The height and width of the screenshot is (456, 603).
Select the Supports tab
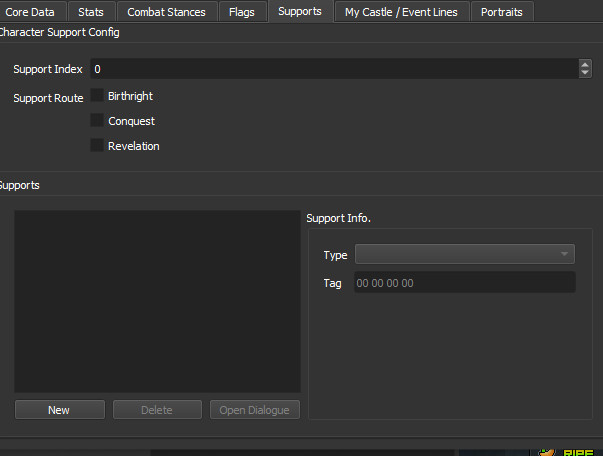coord(300,12)
